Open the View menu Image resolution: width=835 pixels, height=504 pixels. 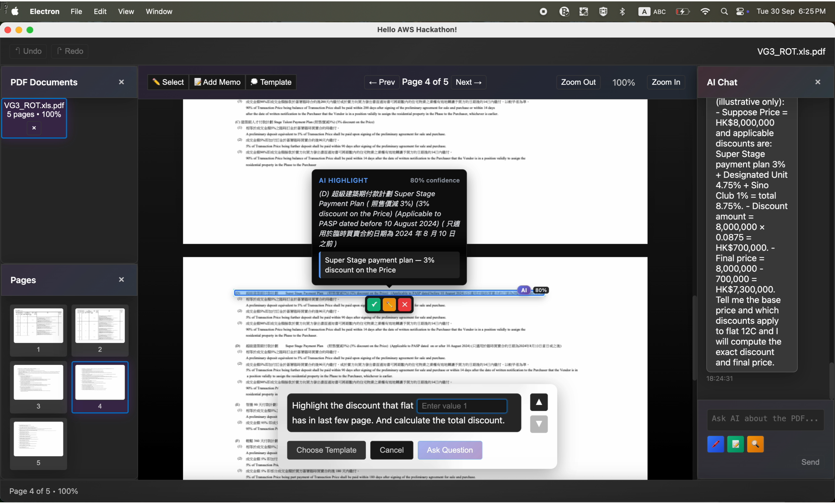126,12
